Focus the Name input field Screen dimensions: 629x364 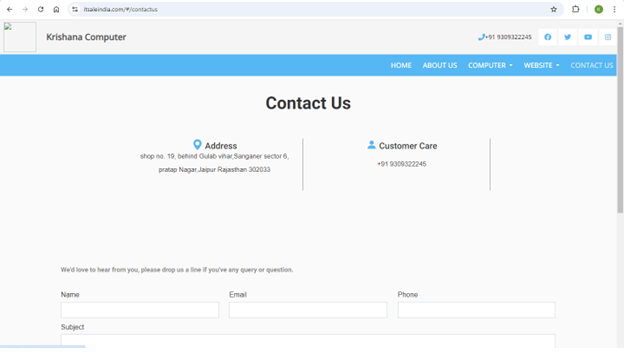click(140, 310)
